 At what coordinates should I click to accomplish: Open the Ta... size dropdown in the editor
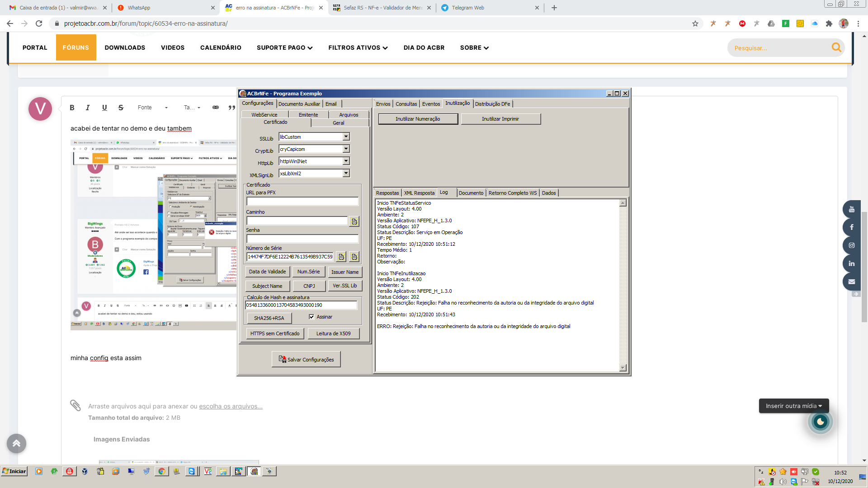(x=192, y=108)
